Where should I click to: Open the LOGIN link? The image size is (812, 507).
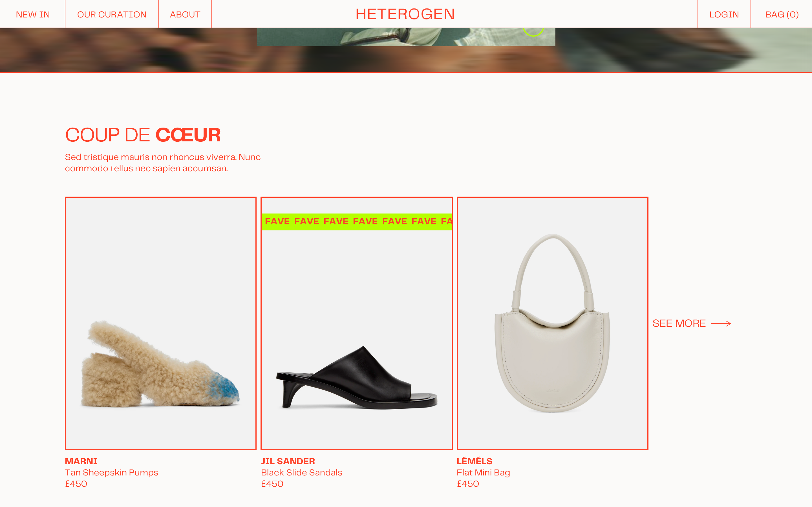point(724,14)
